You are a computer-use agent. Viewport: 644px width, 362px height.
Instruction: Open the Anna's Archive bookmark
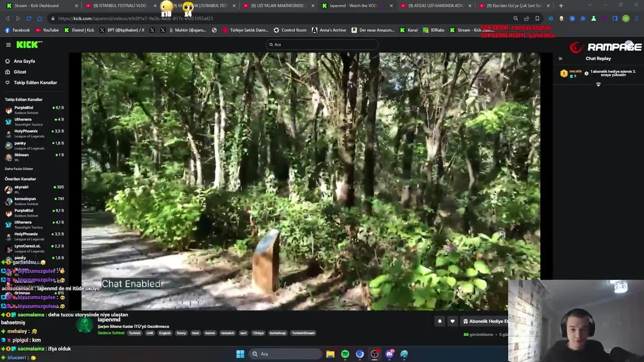[x=329, y=30]
